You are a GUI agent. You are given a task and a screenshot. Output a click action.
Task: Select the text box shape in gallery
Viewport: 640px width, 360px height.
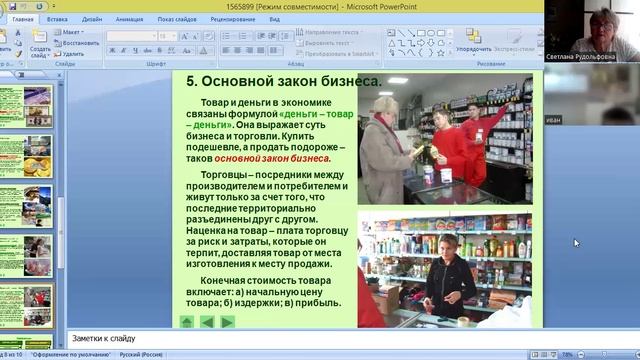click(x=391, y=33)
